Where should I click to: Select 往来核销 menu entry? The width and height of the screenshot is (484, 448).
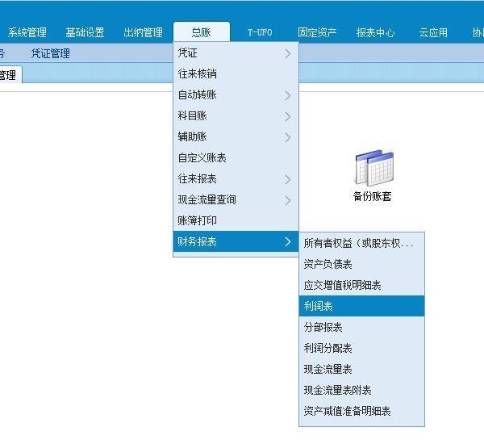point(236,73)
